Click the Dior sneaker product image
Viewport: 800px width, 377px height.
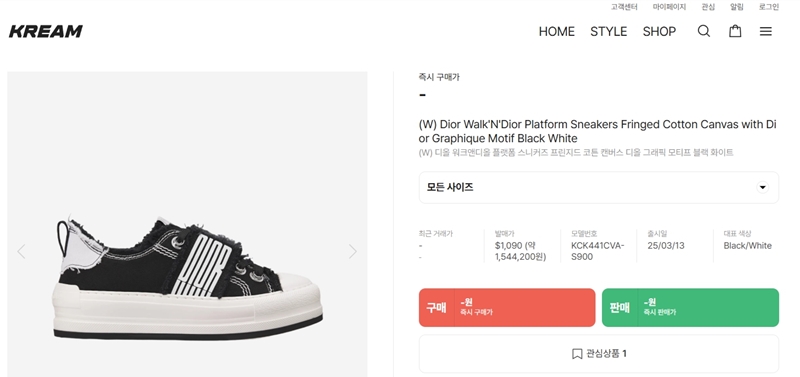(187, 275)
